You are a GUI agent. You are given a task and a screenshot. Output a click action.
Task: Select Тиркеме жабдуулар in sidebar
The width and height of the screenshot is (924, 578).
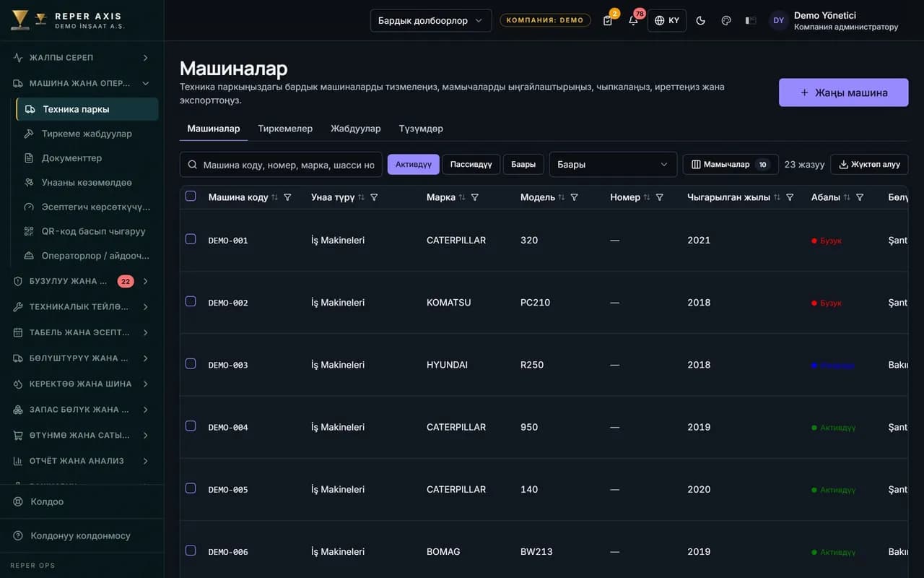click(87, 134)
